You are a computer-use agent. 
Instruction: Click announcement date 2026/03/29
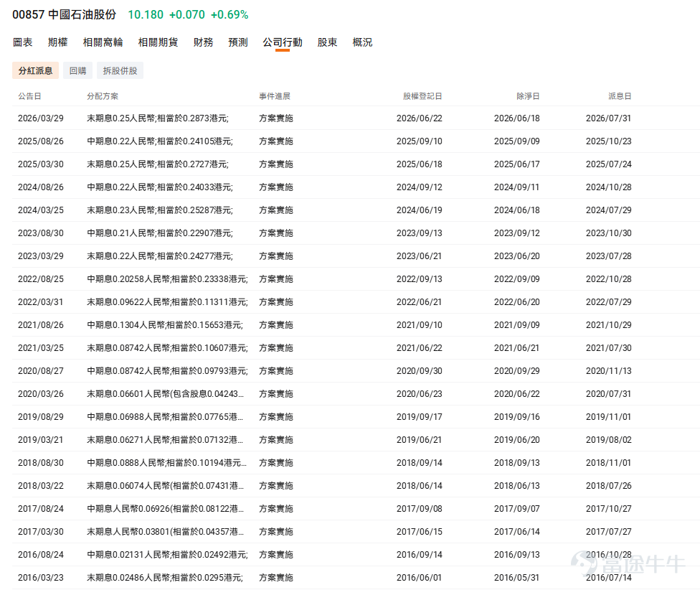(x=41, y=118)
